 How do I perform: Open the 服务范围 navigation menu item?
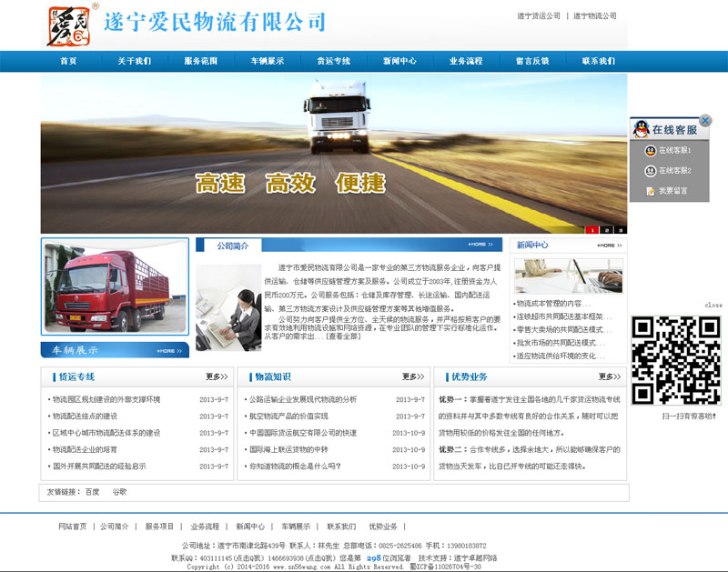coord(201,61)
